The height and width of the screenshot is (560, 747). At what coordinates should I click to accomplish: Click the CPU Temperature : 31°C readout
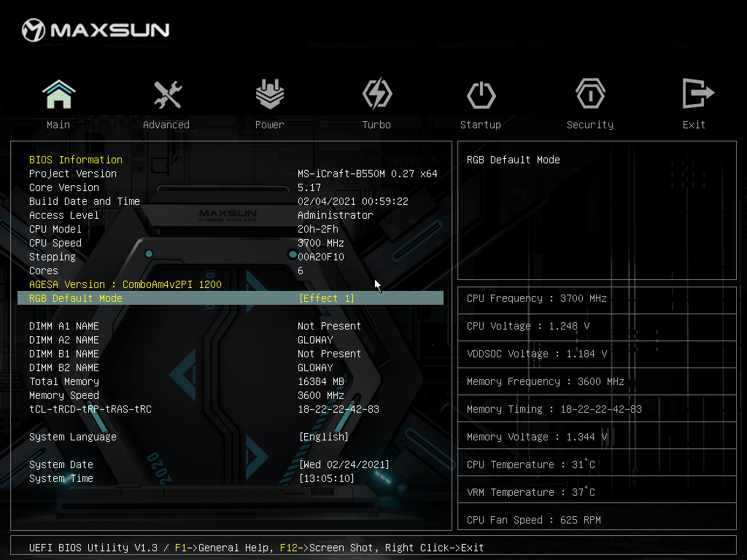[531, 464]
